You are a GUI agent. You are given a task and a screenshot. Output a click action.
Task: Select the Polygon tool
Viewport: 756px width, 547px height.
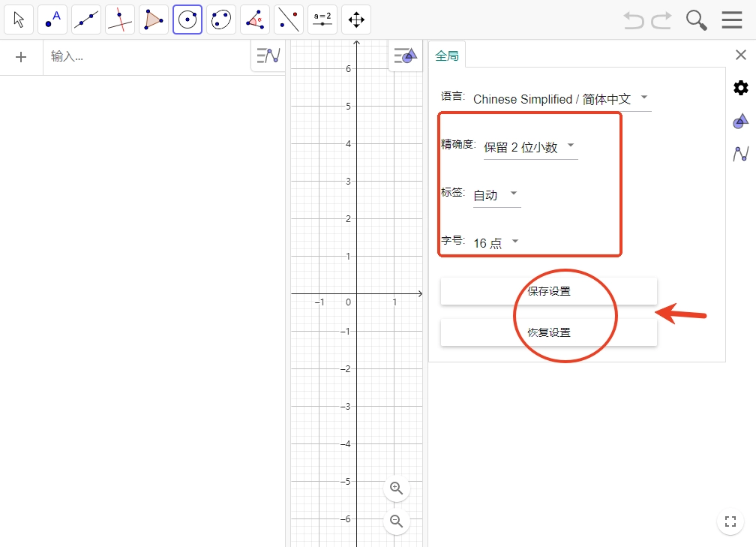point(153,20)
